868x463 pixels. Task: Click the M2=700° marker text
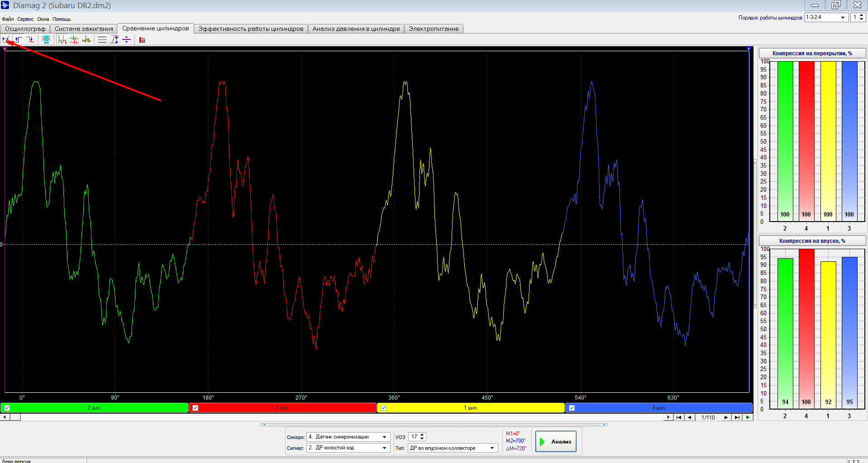pos(515,441)
